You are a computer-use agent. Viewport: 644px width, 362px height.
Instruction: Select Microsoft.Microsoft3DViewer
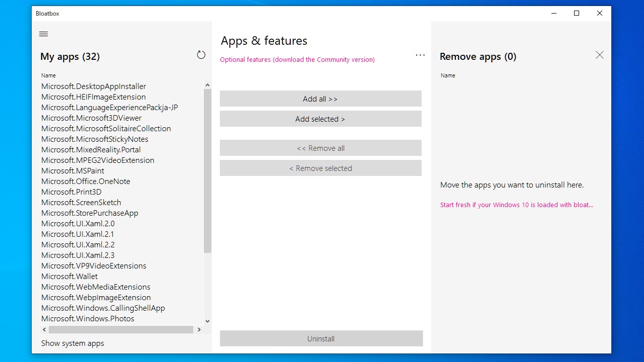coord(92,118)
